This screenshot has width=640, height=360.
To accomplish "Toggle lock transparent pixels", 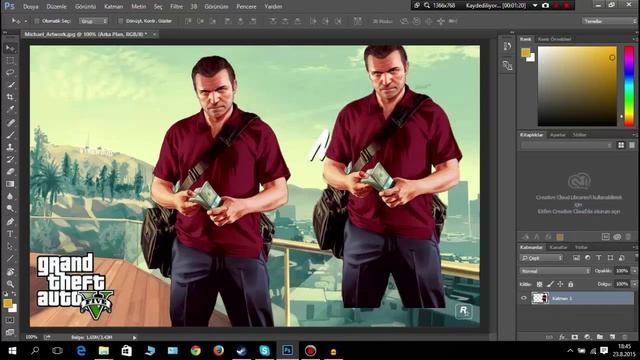I will pyautogui.click(x=540, y=284).
